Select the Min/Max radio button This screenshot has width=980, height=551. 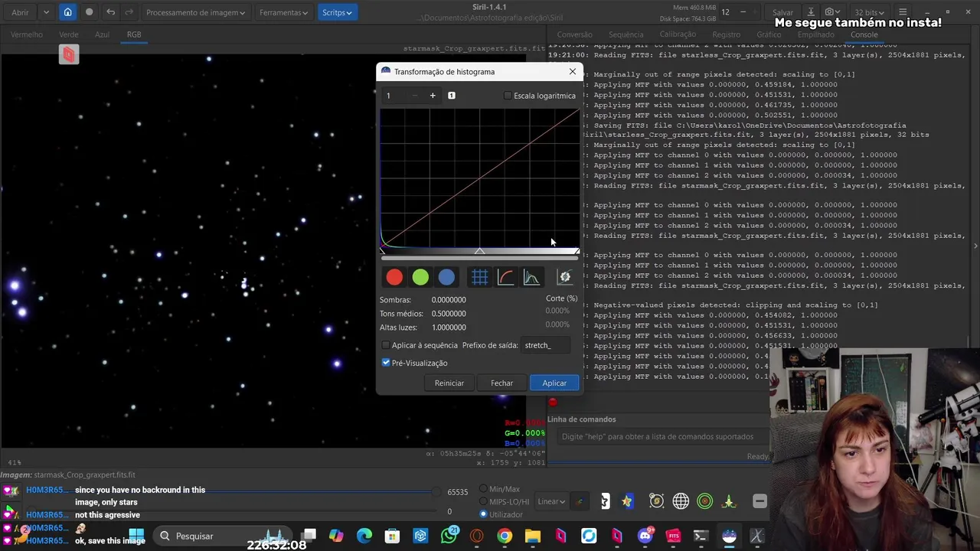point(483,489)
